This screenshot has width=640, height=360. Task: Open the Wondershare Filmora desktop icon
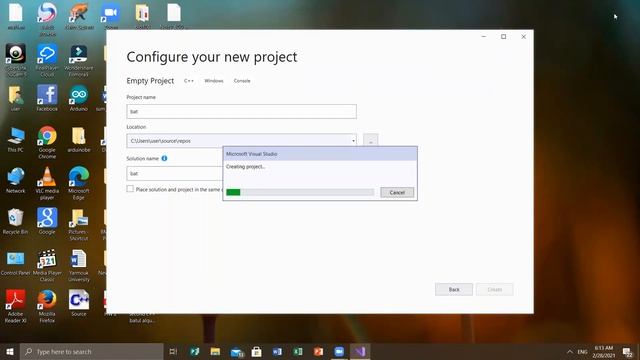(x=78, y=60)
